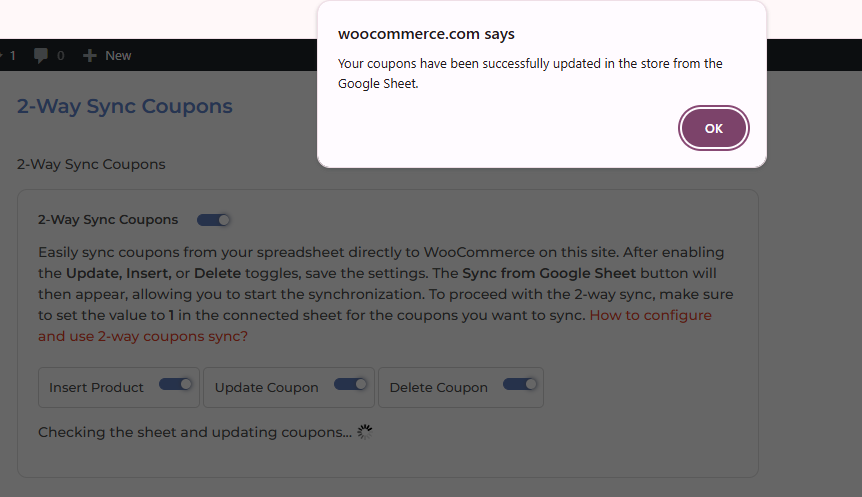
Task: Click the comment count "0" in admin bar
Action: [60, 56]
